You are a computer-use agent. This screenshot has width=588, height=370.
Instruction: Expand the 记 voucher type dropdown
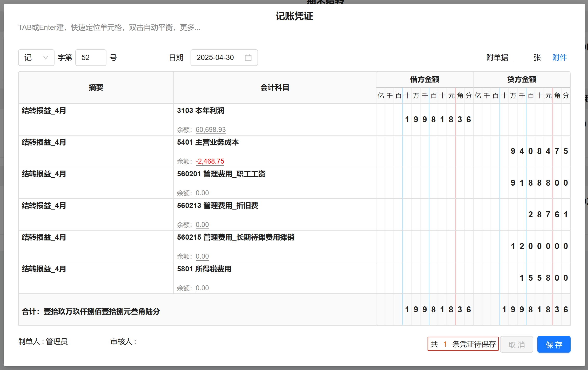click(x=36, y=58)
